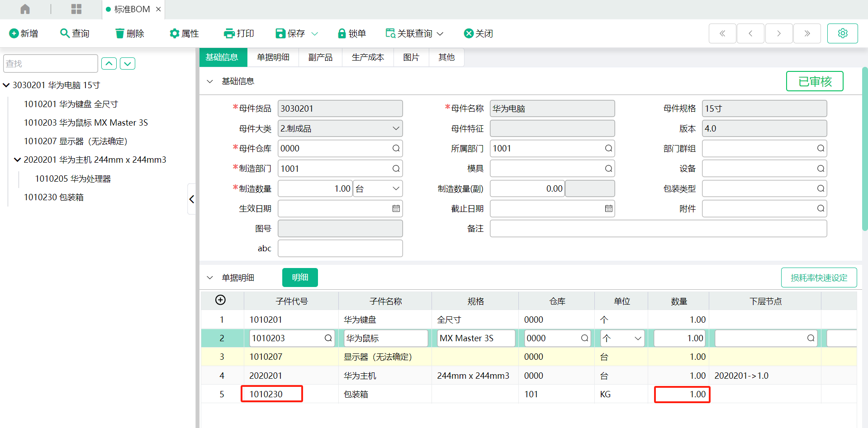Click the 2020201->1.0 下层节点 cell
The height and width of the screenshot is (428, 868).
[765, 376]
